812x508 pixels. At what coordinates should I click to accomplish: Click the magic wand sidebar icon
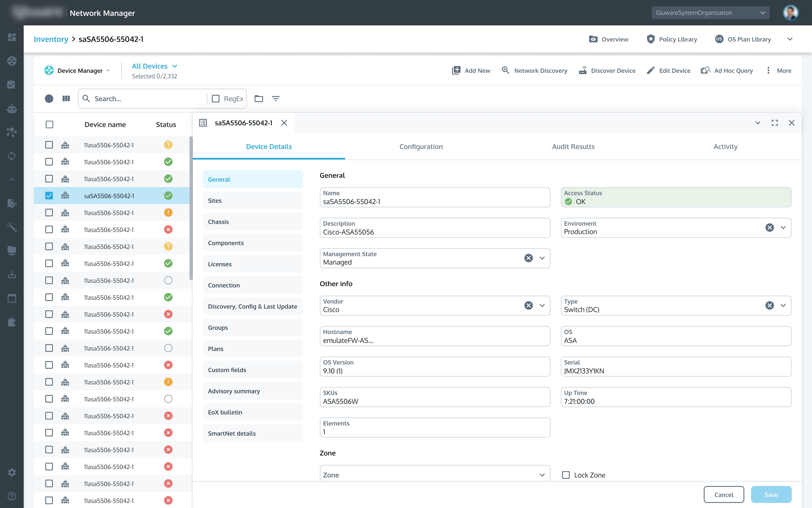[12, 227]
